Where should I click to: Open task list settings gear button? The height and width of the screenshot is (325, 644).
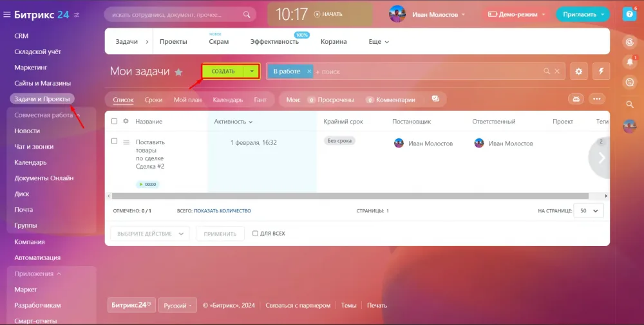(x=579, y=71)
